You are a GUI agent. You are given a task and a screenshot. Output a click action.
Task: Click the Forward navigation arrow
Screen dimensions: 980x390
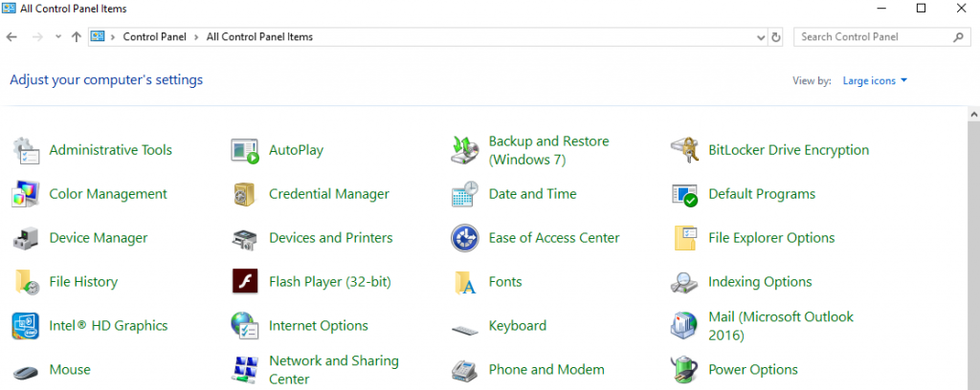pos(37,37)
